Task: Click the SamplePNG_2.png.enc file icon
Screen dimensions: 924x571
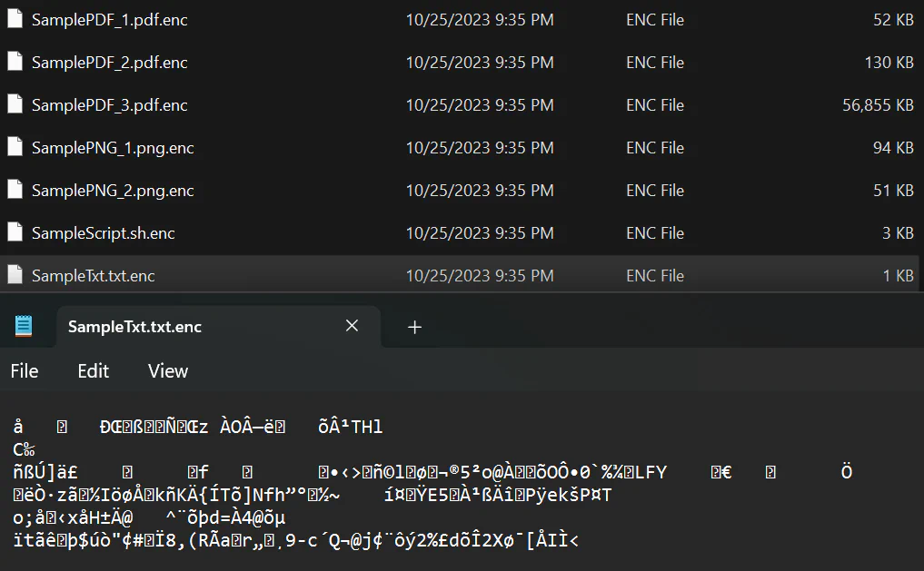Action: (15, 191)
